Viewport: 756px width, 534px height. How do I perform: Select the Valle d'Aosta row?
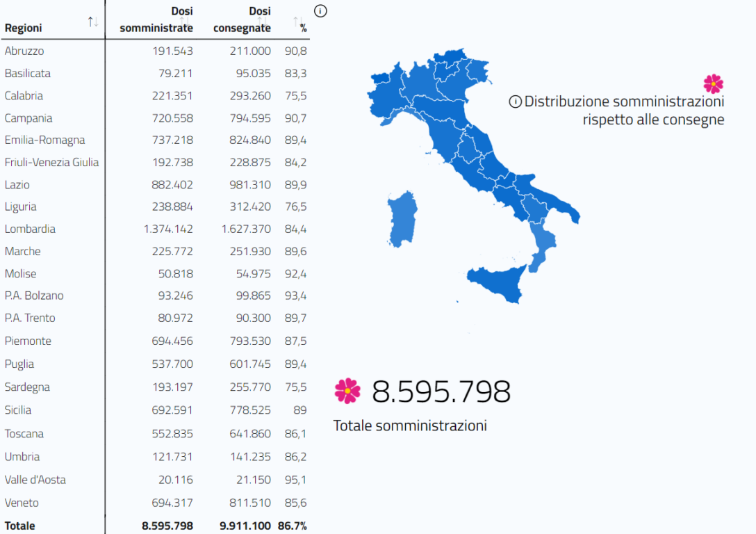pos(155,480)
